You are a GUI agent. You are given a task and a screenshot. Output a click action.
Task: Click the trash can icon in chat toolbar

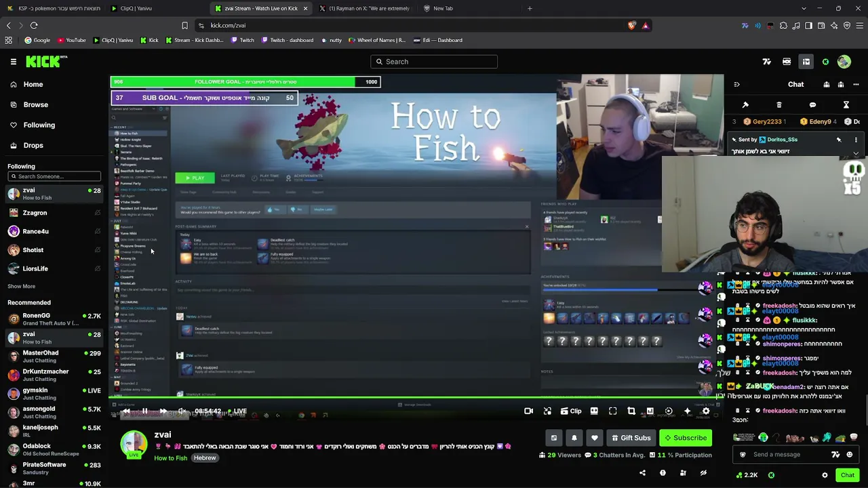779,105
